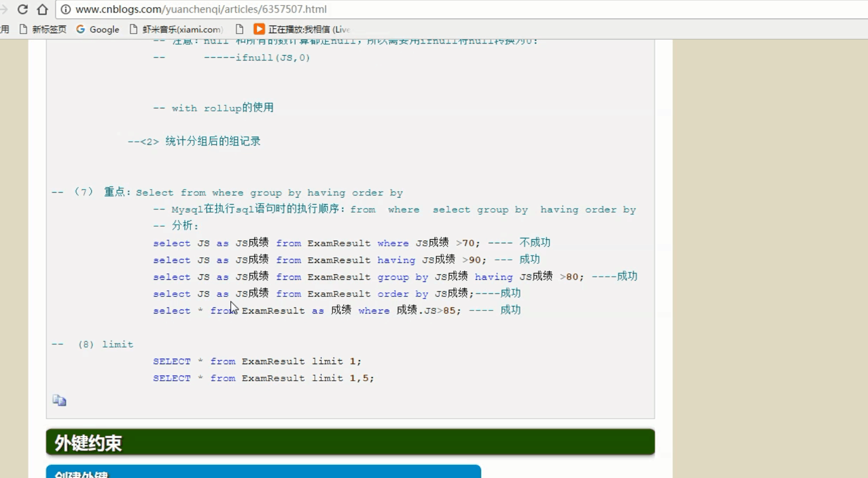Open the 新标签页 bookmark
The image size is (868, 478).
coord(43,29)
